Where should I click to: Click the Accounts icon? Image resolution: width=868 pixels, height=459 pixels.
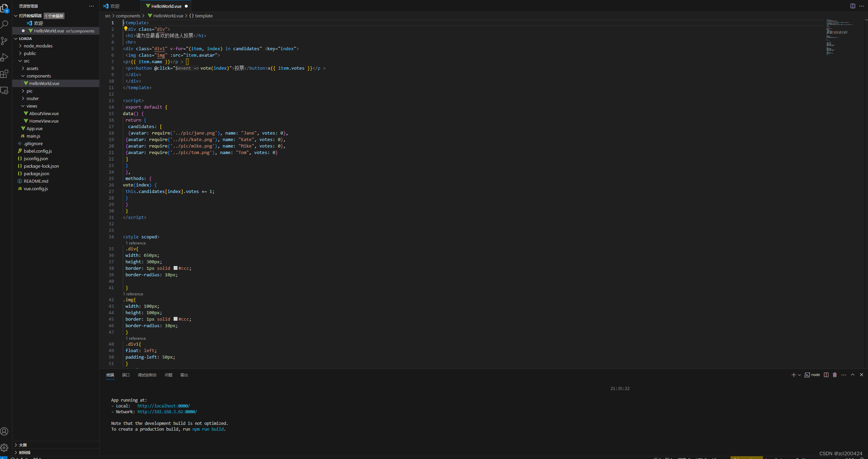(x=4, y=431)
